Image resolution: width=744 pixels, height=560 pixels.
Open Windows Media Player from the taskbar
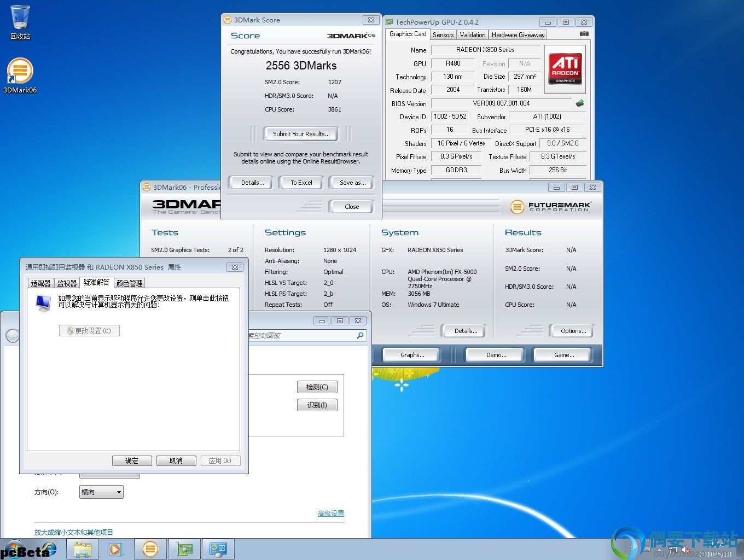pyautogui.click(x=117, y=550)
